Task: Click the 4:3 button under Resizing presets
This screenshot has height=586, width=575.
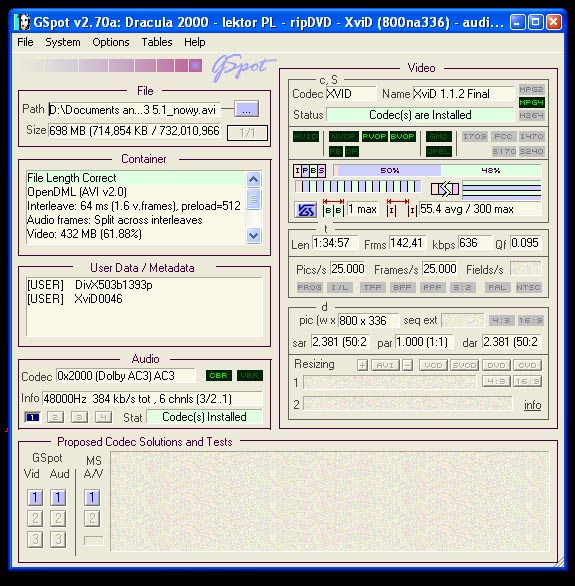Action: (496, 381)
